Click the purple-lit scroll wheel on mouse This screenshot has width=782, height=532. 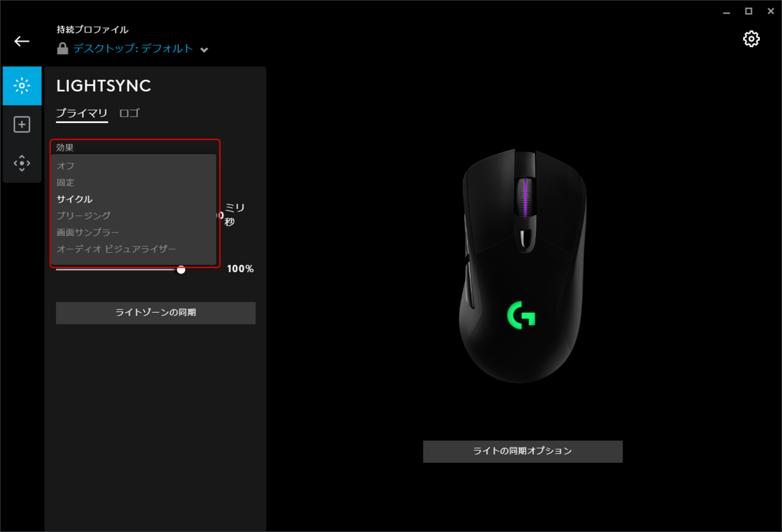pyautogui.click(x=526, y=198)
